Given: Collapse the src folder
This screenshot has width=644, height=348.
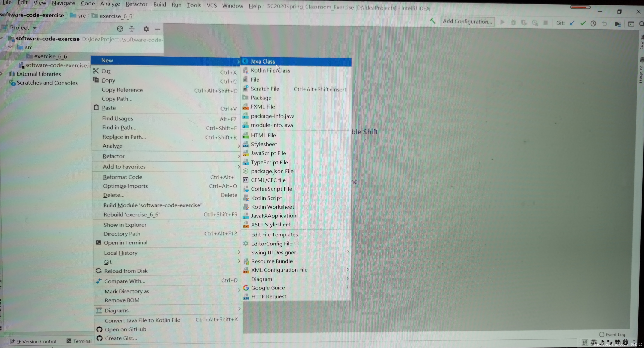Looking at the screenshot, I should pos(10,47).
